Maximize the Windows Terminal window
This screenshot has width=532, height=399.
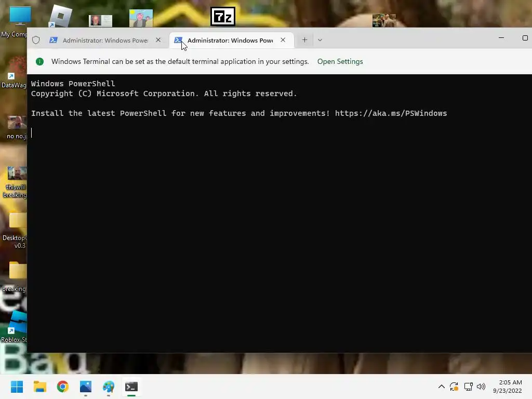pos(525,38)
